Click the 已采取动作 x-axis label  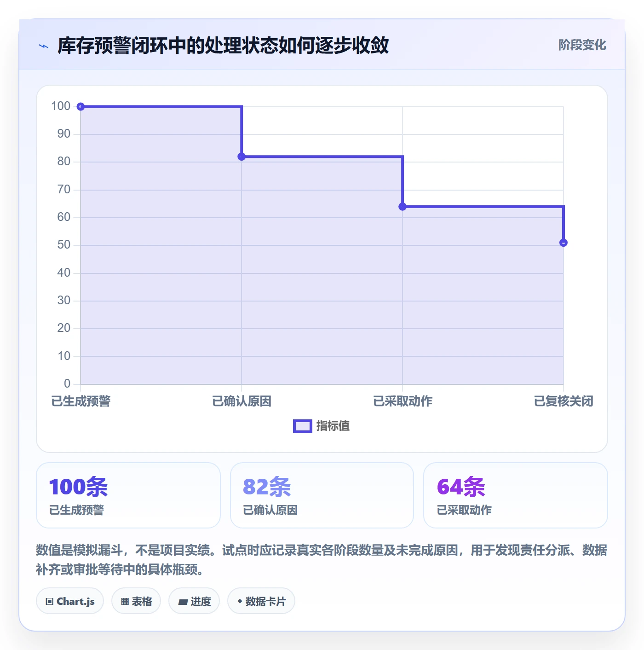[x=402, y=401]
